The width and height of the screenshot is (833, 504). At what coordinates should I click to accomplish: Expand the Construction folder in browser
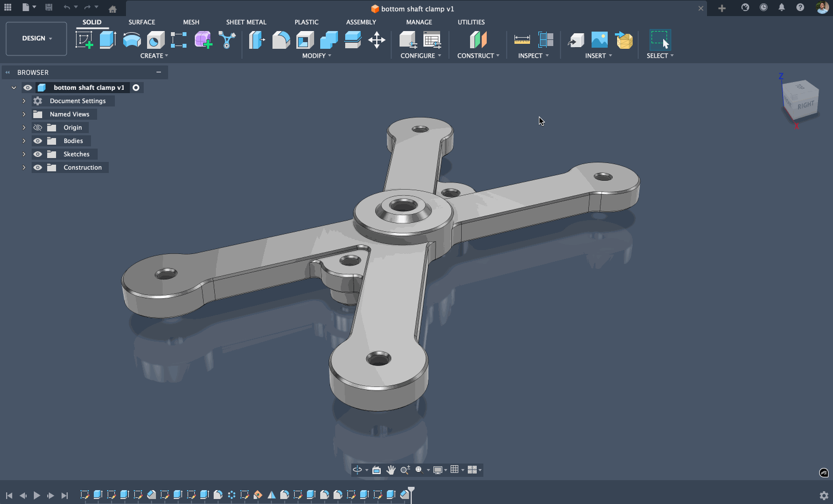(24, 167)
